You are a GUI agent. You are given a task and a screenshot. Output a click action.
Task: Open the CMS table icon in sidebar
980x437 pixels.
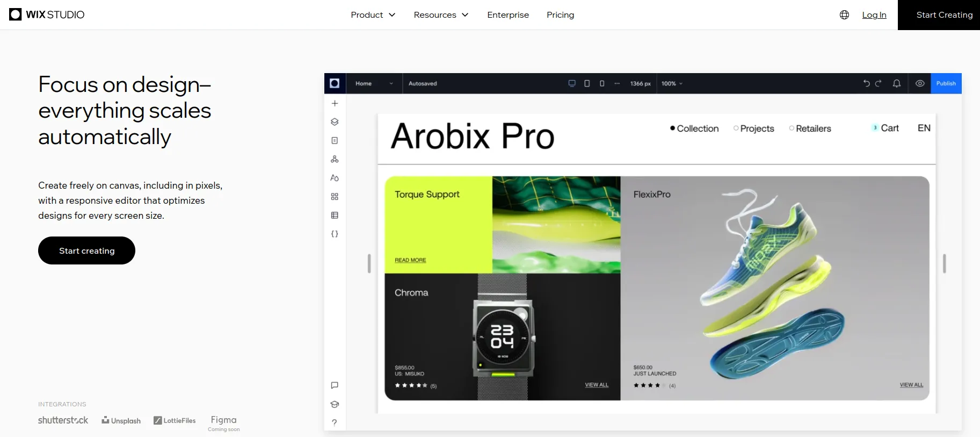pos(335,215)
